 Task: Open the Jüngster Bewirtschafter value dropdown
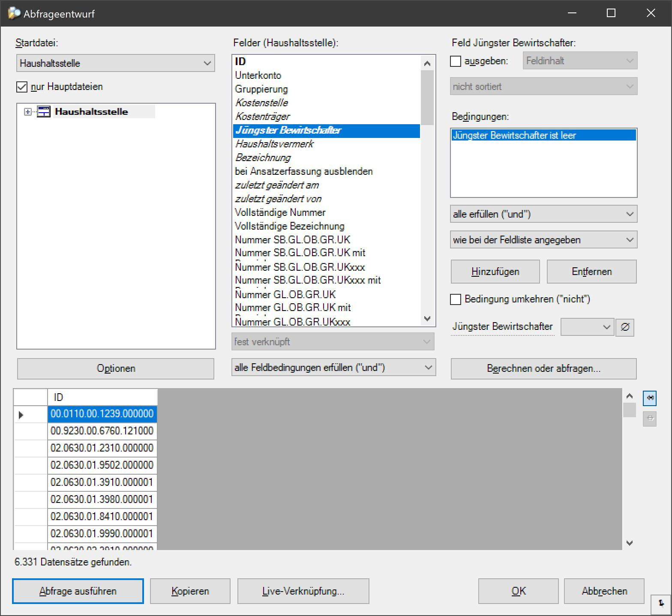587,327
